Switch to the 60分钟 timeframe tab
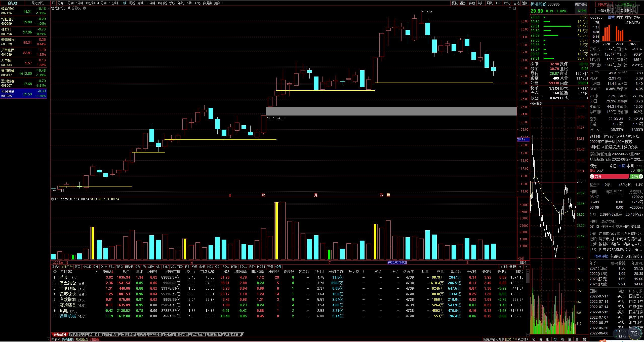The height and width of the screenshot is (342, 644). pyautogui.click(x=113, y=3)
